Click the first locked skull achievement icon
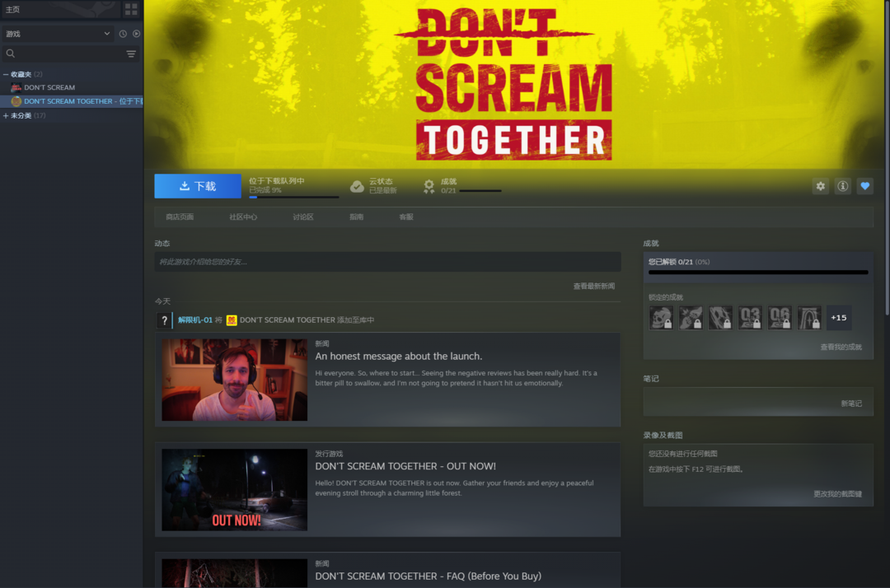Viewport: 890px width, 588px height. (661, 318)
